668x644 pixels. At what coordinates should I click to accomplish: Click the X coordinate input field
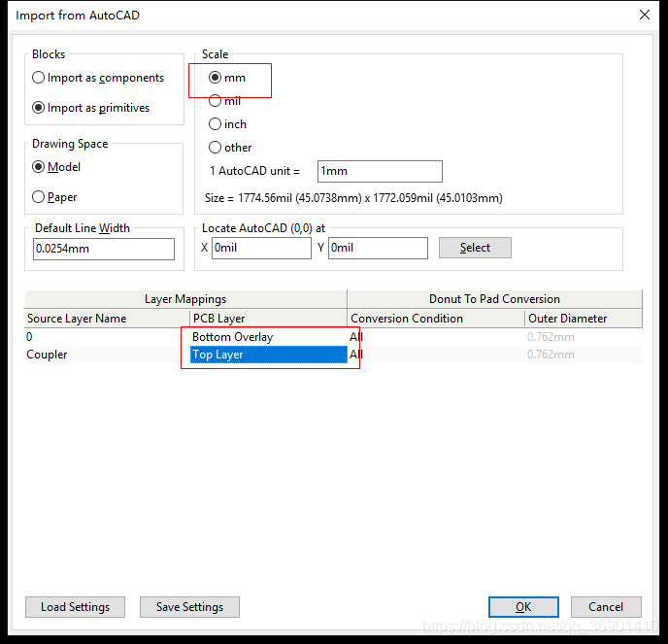coord(260,248)
